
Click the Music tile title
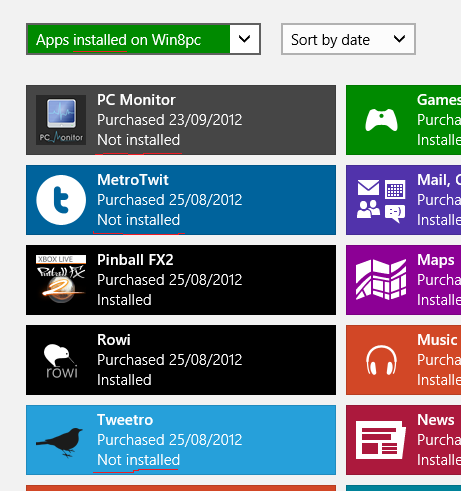[437, 340]
